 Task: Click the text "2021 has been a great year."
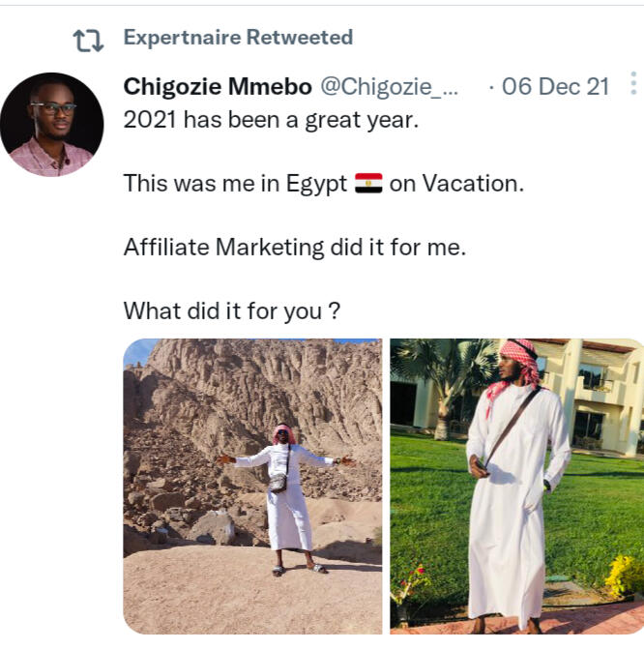coord(271,120)
